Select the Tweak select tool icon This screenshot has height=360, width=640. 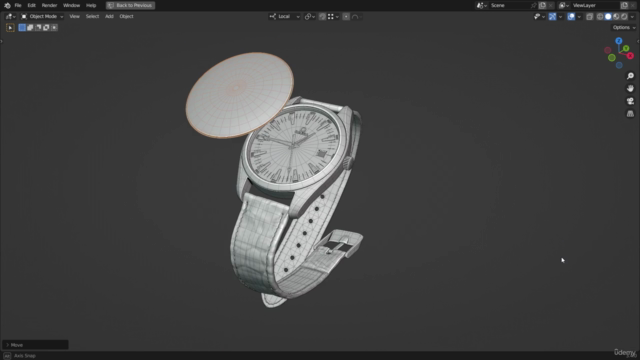pyautogui.click(x=10, y=27)
